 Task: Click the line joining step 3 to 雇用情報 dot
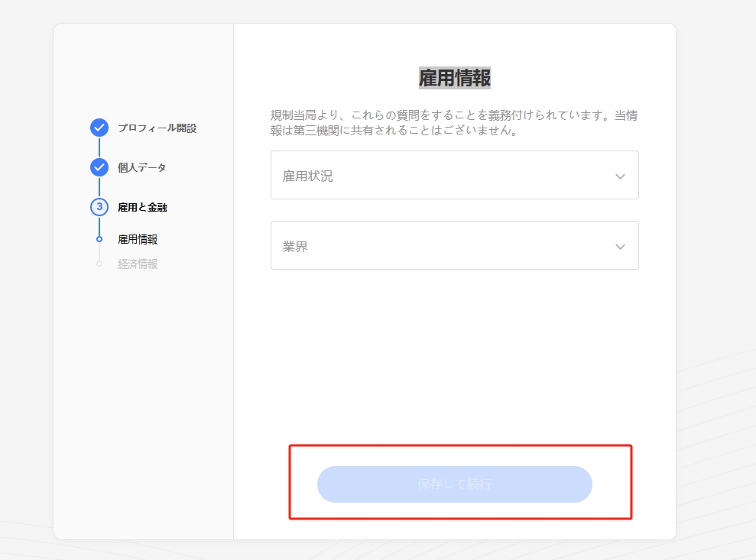[x=99, y=225]
